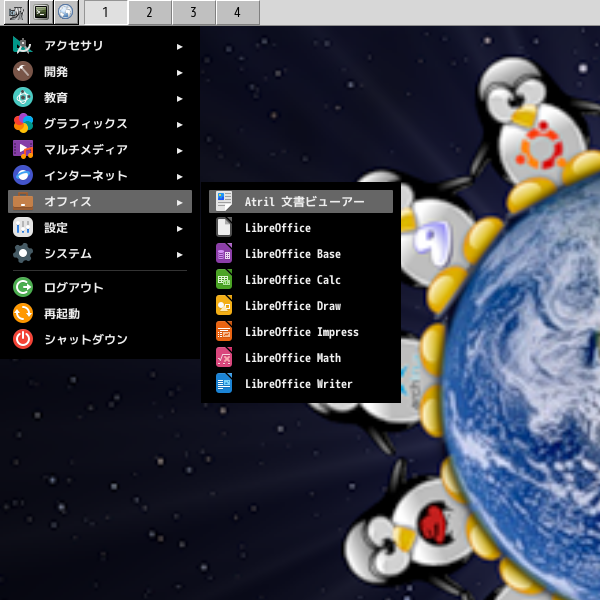Select the LibreOffice Impress label
600x600 pixels.
pyautogui.click(x=302, y=332)
